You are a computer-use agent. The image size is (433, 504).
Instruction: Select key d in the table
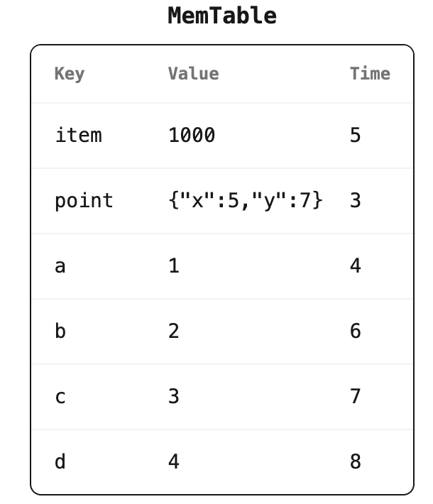pos(60,461)
